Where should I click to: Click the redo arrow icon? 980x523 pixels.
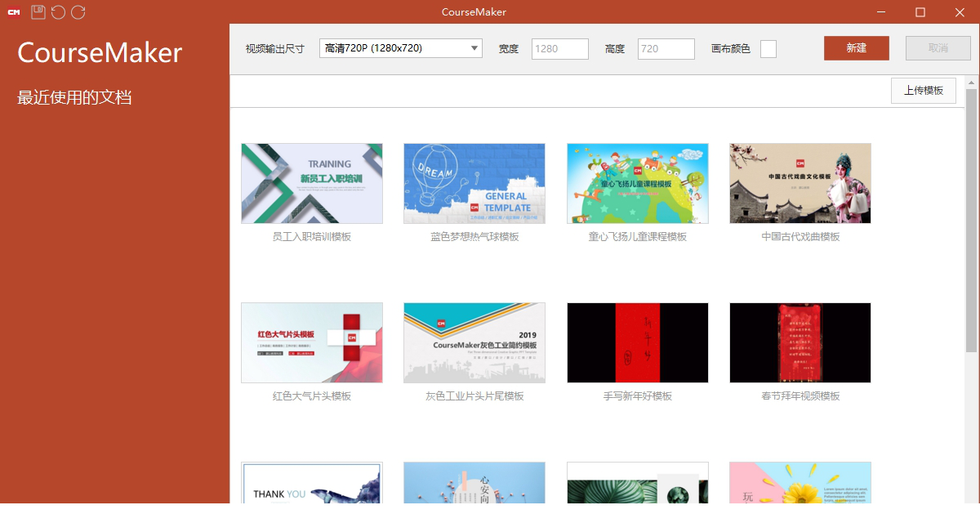tap(78, 11)
